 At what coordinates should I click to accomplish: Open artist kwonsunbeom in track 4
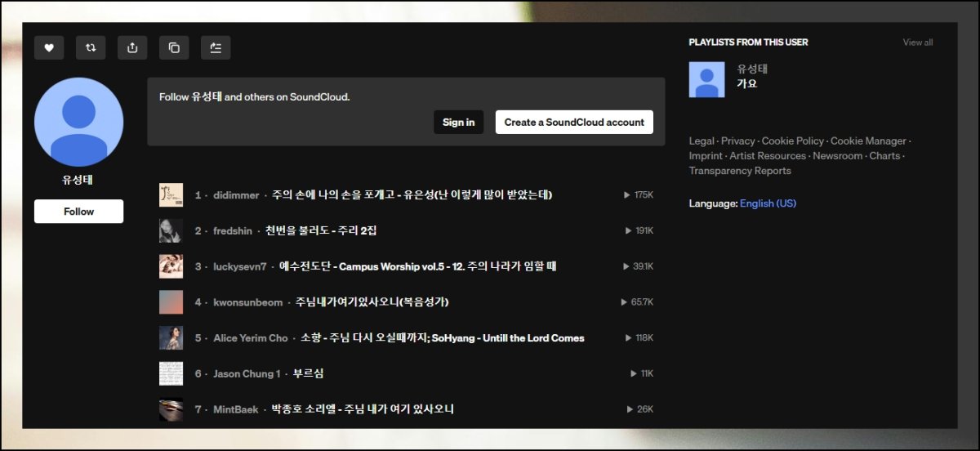[x=247, y=302]
